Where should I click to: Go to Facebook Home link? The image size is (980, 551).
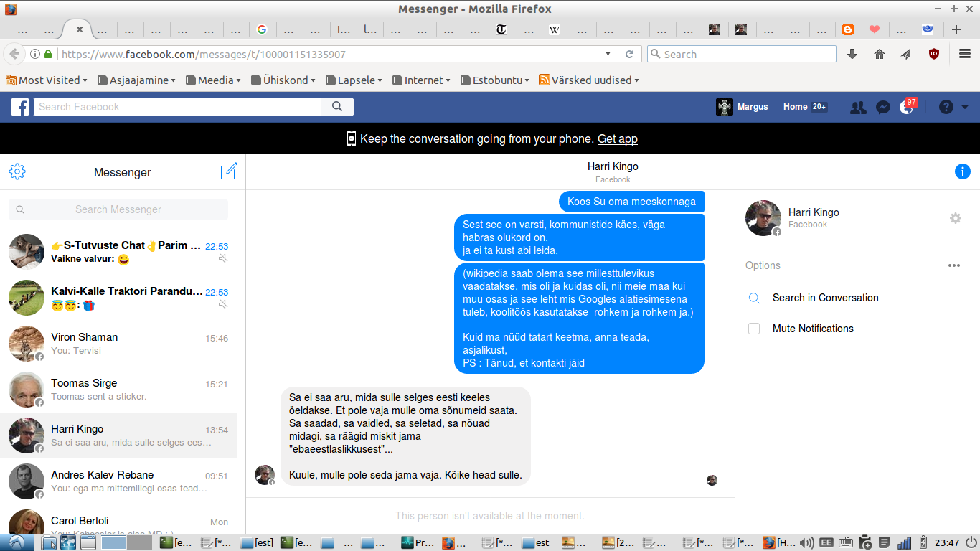[795, 107]
